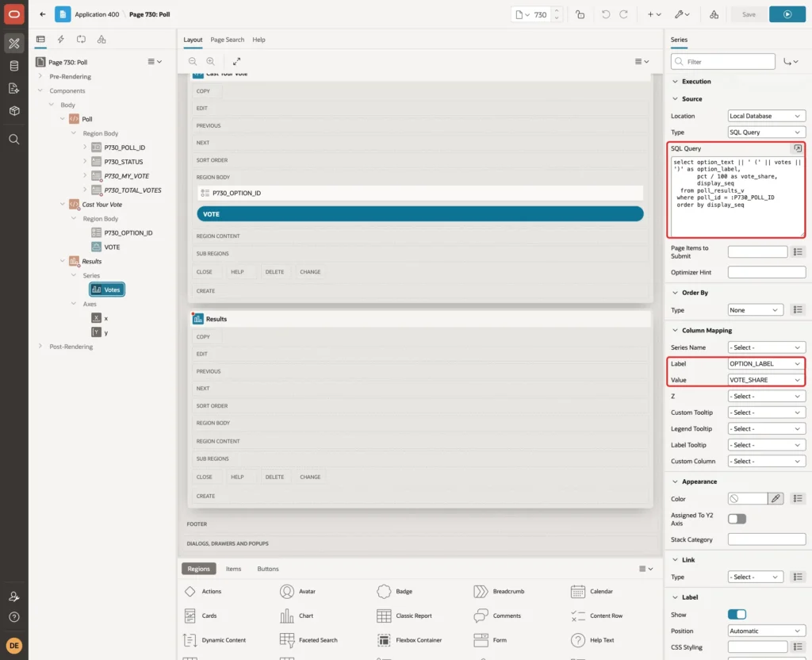Screen dimensions: 812x660
Task: Open the layout menu hamburger dropdown
Action: click(x=642, y=61)
